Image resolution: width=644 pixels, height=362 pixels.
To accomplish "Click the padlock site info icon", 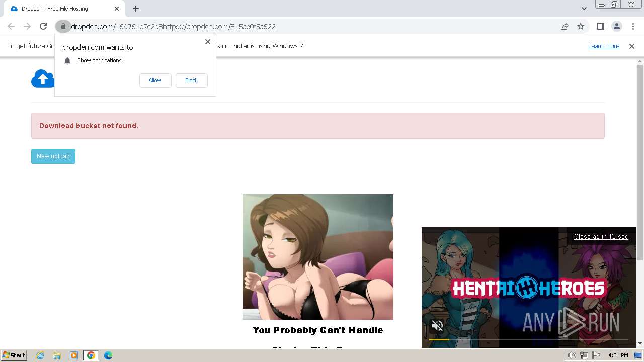I will pyautogui.click(x=63, y=26).
